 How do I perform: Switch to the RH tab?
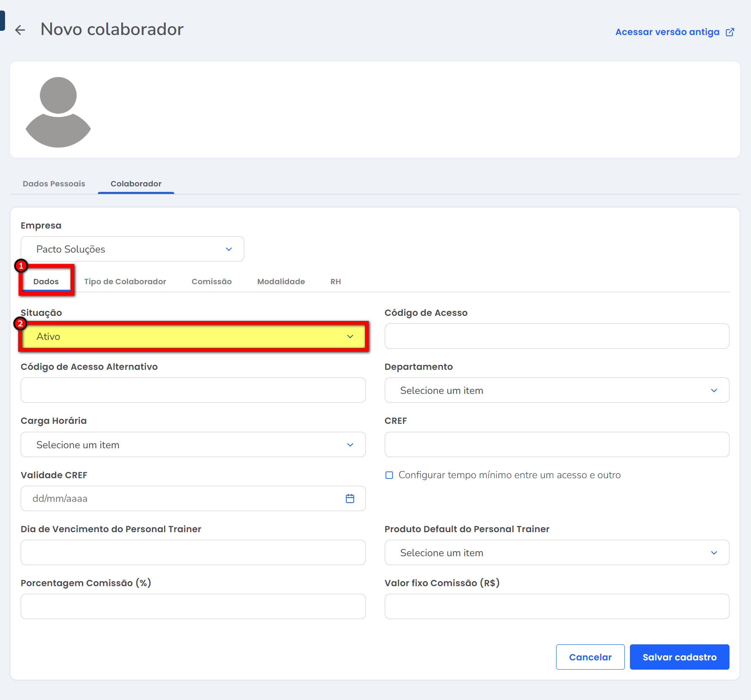tap(335, 282)
